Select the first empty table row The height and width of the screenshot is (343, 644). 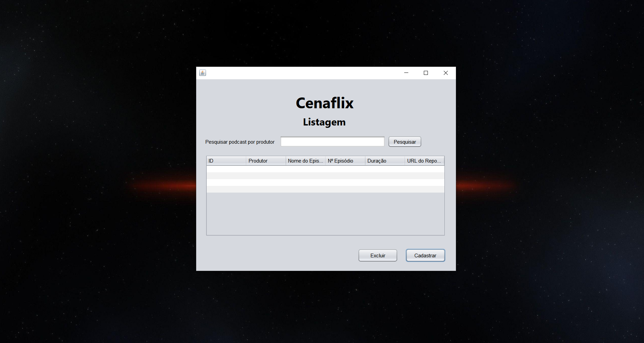tap(325, 169)
